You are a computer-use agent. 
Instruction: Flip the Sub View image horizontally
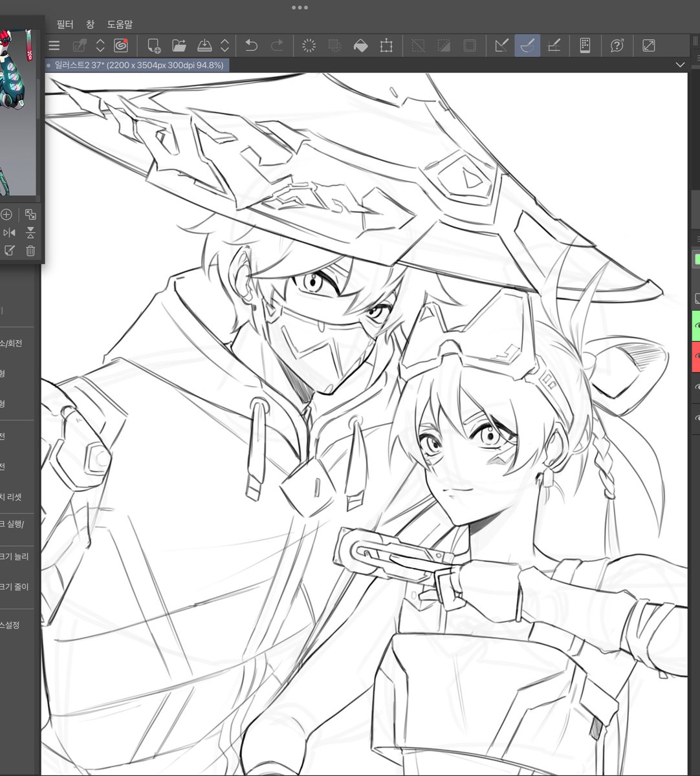click(9, 233)
